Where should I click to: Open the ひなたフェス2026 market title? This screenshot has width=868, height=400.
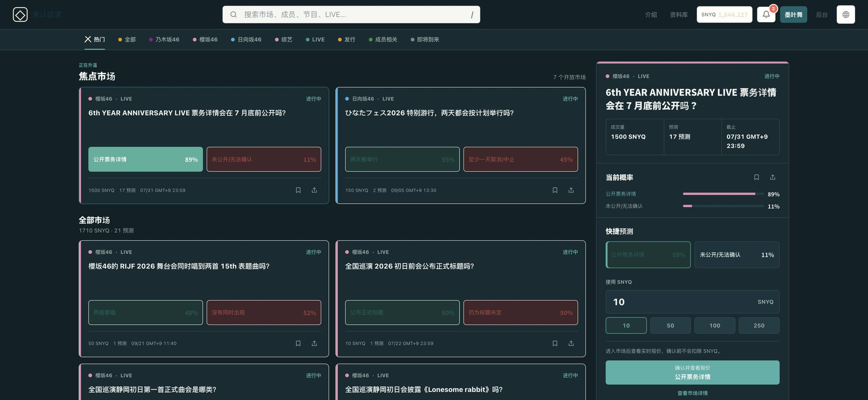point(429,113)
